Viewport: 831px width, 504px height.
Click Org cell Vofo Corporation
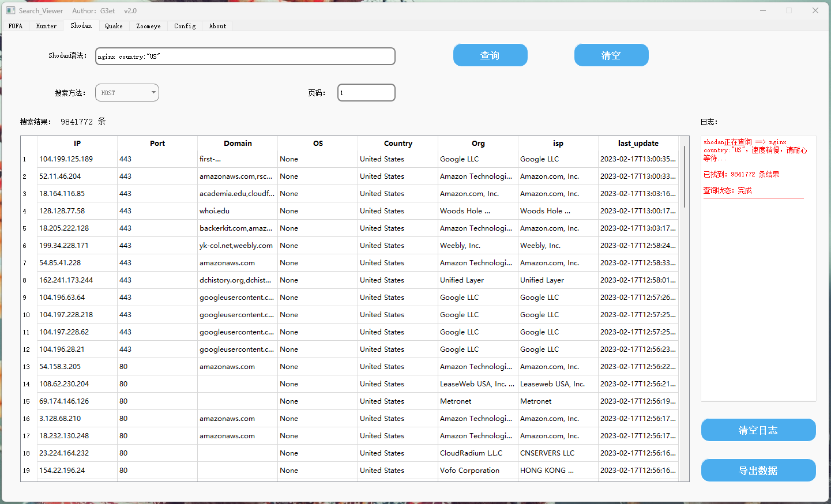478,471
